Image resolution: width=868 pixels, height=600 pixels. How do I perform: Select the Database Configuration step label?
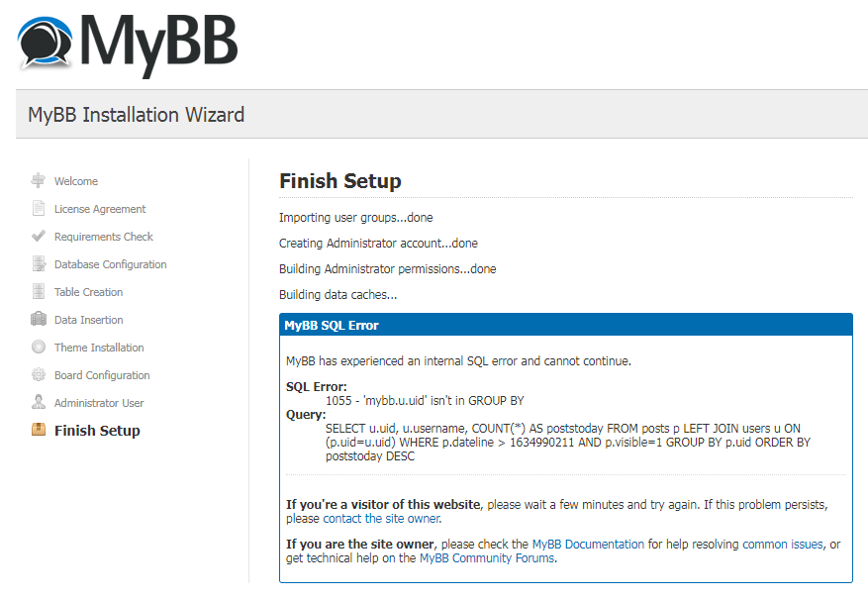tap(110, 264)
